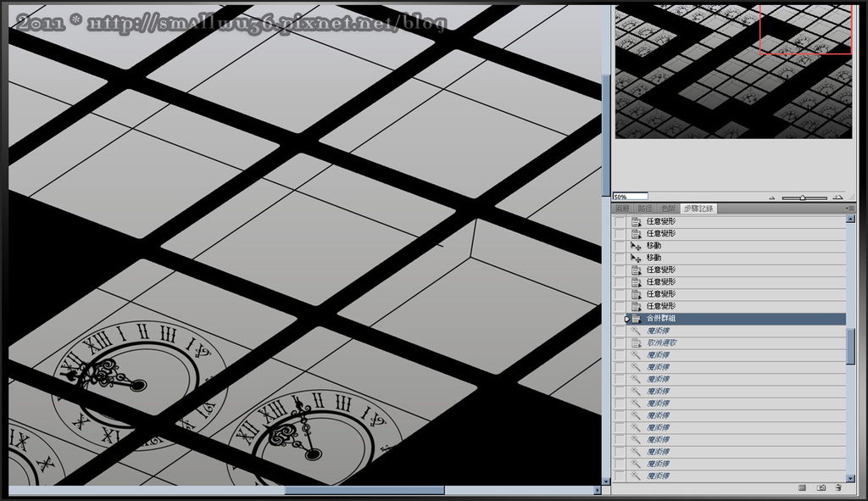
Task: Click the trash icon to delete current state
Action: coord(838,488)
